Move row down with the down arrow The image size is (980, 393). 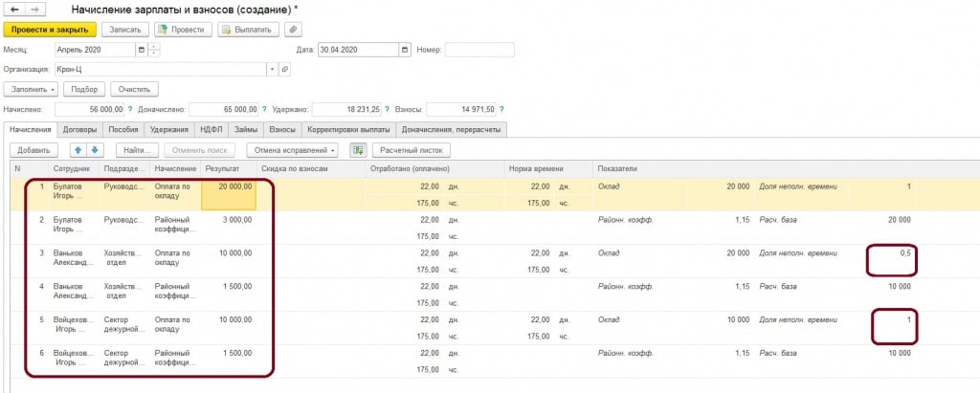(94, 150)
